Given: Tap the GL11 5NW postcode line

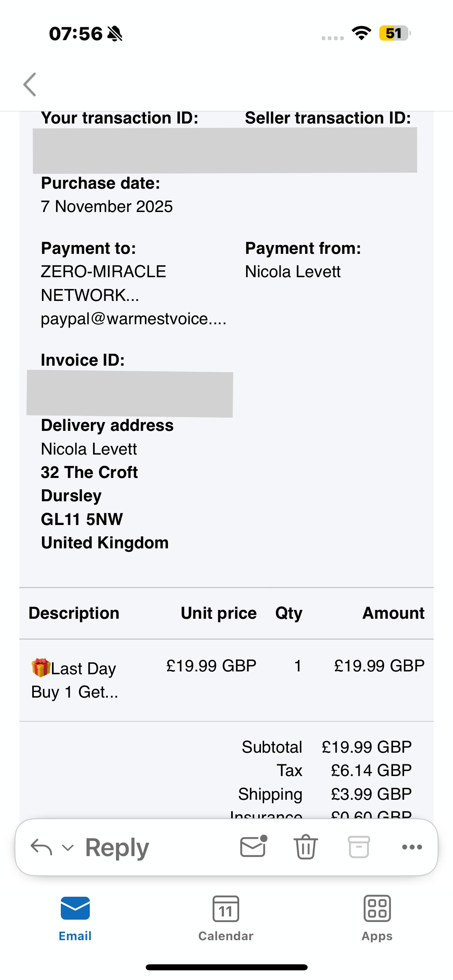Looking at the screenshot, I should coord(82,519).
